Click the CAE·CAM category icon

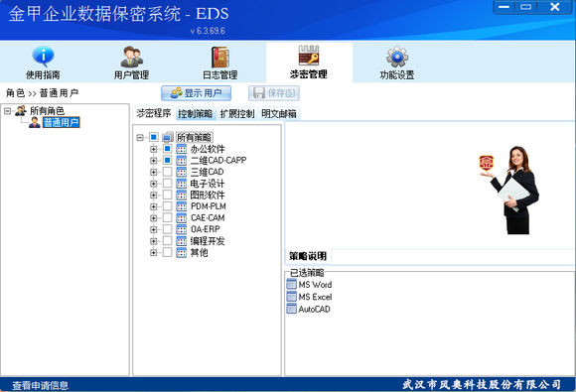[x=182, y=218]
